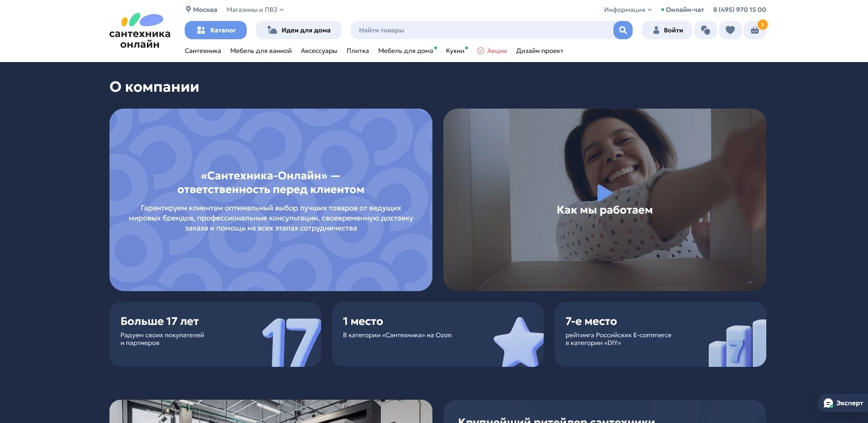Open the shopping cart with 1 item

754,30
